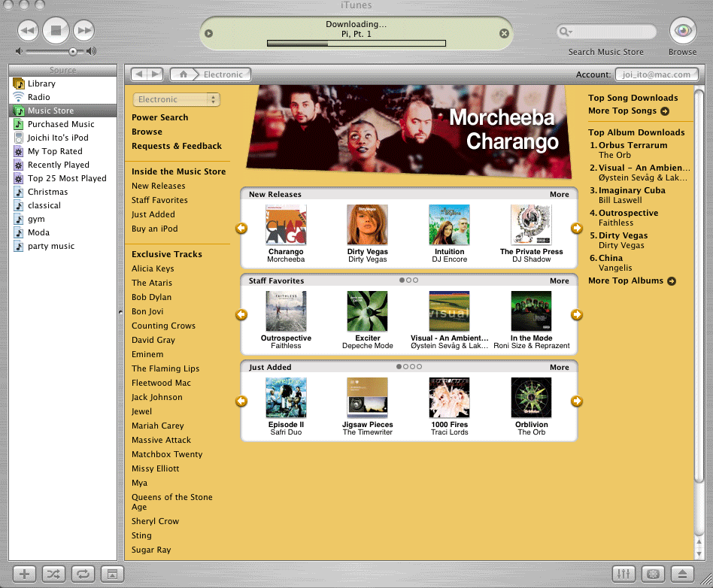
Task: Click the joi_ito@mac.com account button
Action: [657, 74]
